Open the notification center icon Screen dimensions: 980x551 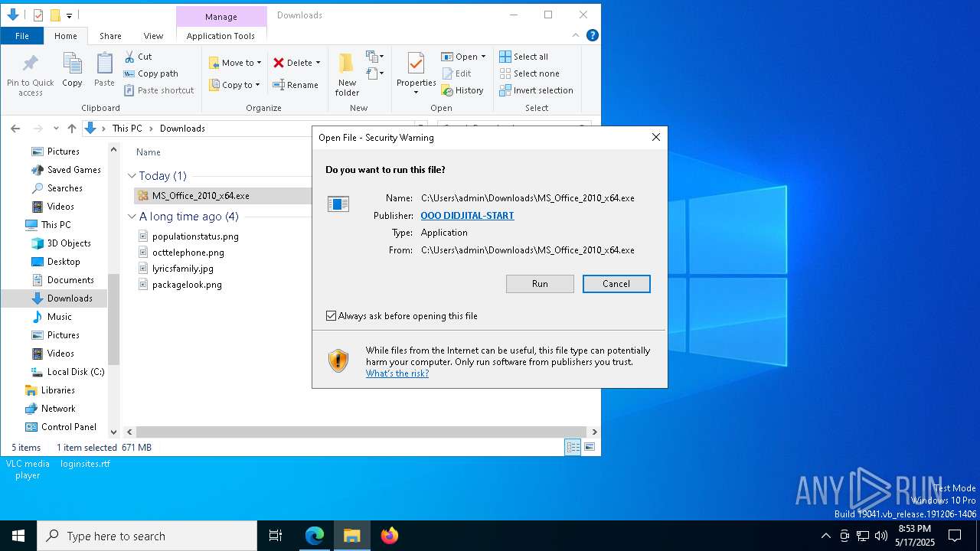point(955,536)
